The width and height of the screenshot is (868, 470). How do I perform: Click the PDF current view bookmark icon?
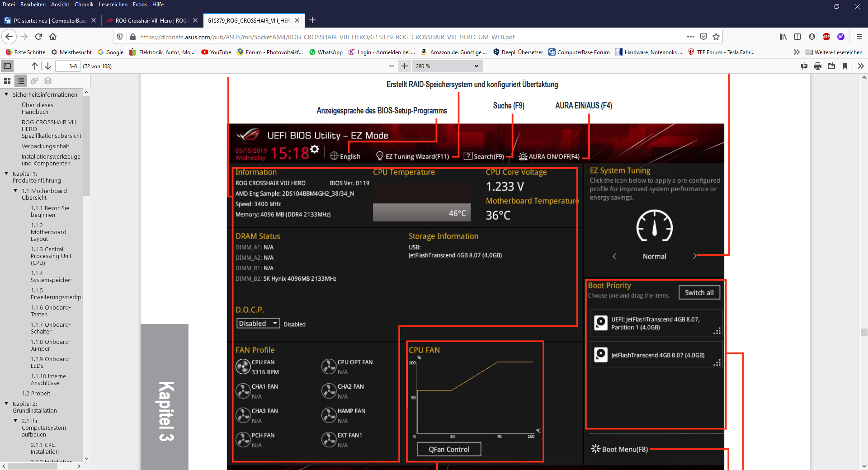click(x=845, y=66)
